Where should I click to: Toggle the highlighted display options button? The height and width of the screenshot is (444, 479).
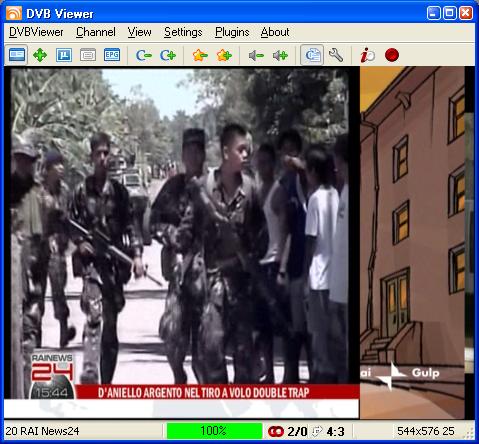[x=312, y=55]
